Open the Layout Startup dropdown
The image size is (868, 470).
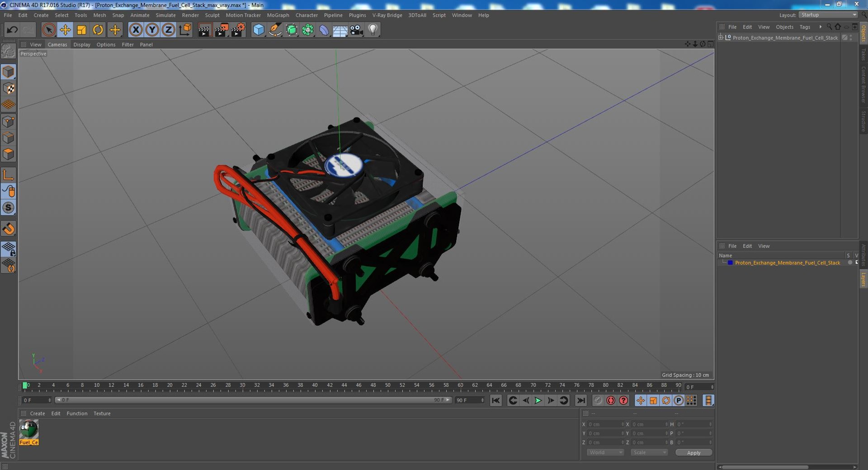828,15
